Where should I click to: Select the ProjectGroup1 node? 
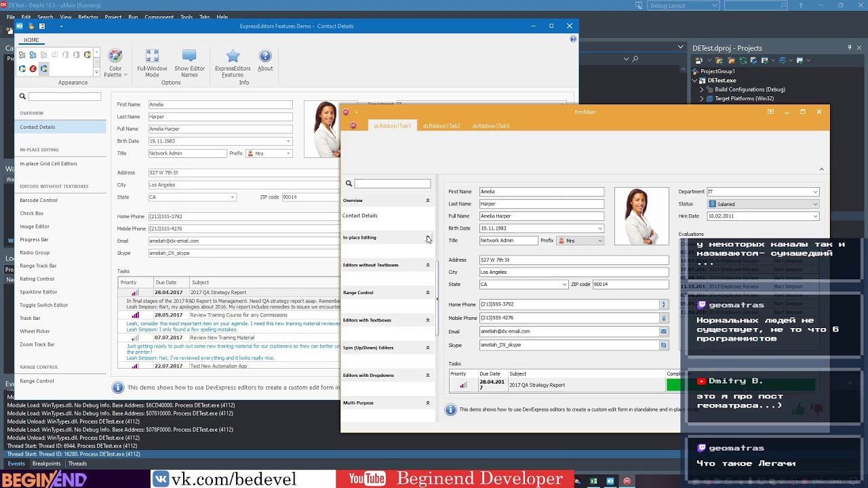(x=717, y=71)
